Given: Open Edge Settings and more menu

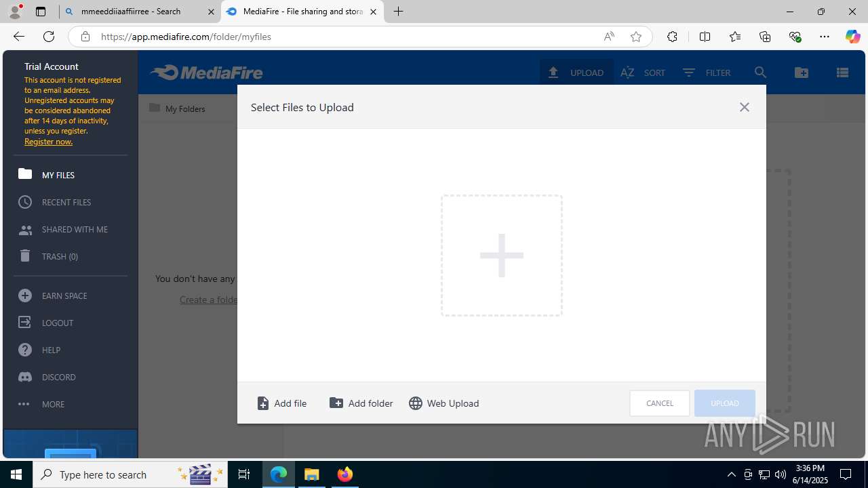Looking at the screenshot, I should (825, 37).
